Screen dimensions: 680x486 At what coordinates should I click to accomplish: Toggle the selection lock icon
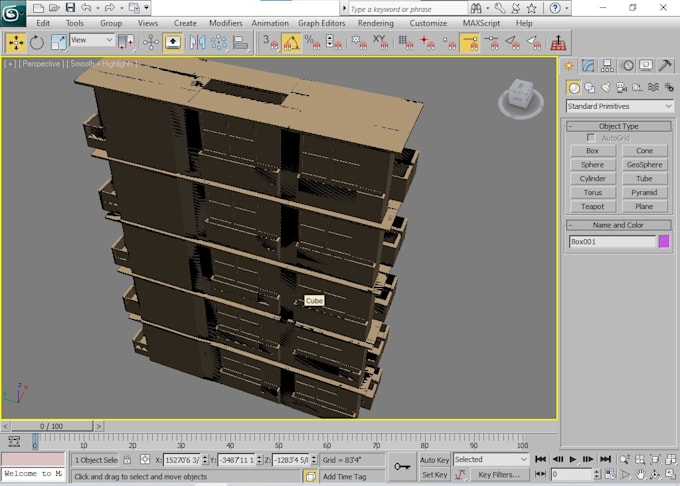pos(127,460)
